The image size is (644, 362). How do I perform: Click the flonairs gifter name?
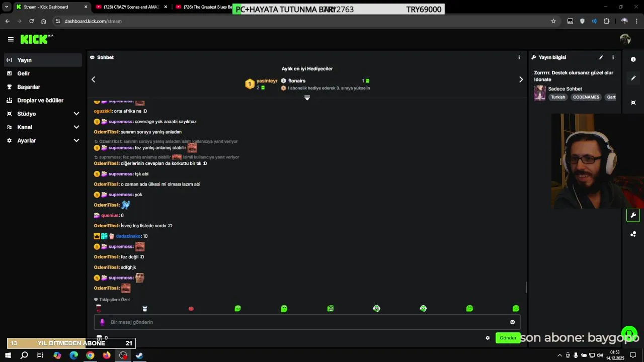[x=297, y=81]
